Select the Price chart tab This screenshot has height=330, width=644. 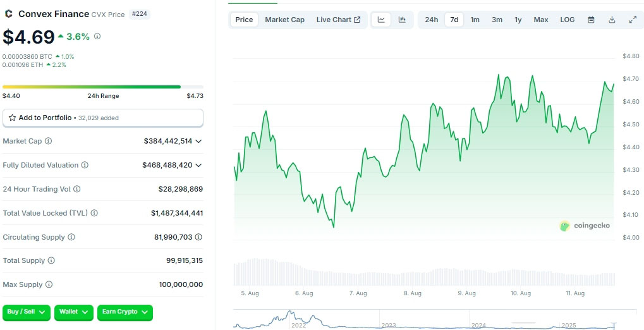(244, 20)
